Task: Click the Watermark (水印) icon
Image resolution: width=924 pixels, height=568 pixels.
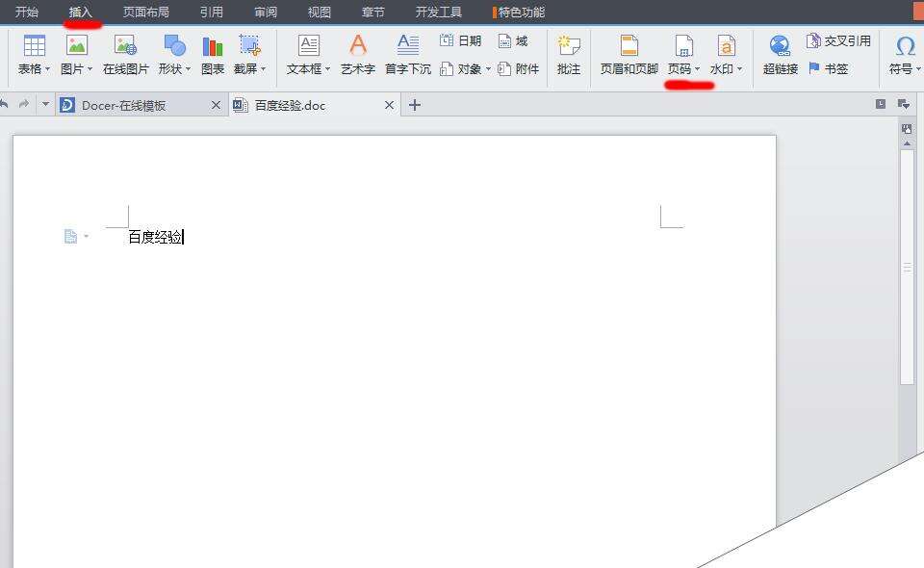Action: click(726, 45)
